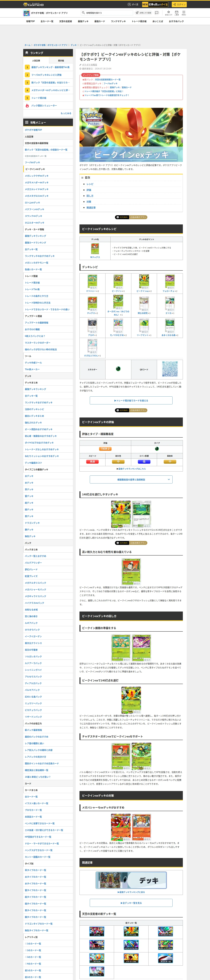Open the 記事を読んでポイ活 NEW banner
The width and height of the screenshot is (210, 980).
(x=155, y=5)
